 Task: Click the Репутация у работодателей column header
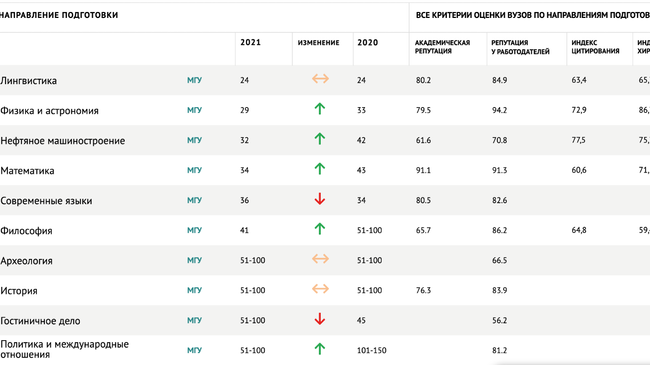coord(520,47)
